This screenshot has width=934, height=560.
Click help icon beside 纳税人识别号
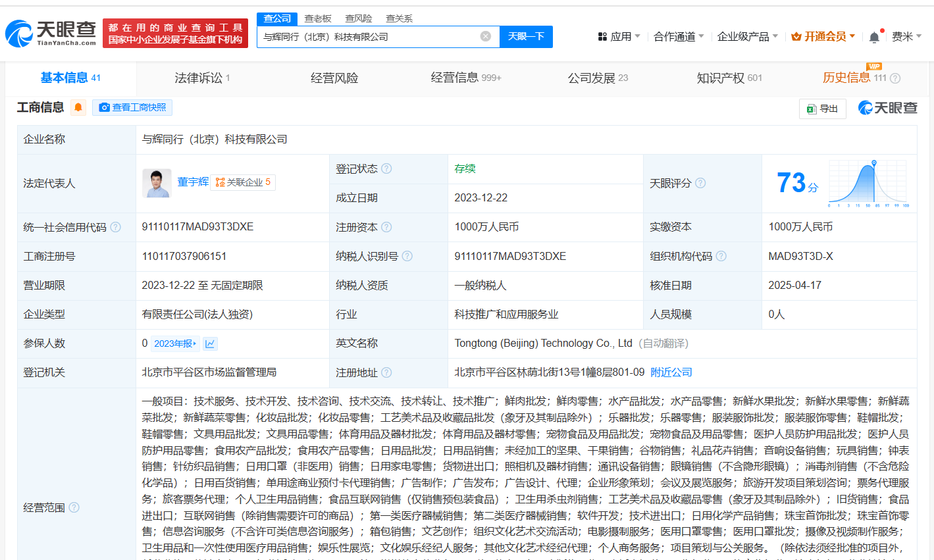tap(407, 256)
